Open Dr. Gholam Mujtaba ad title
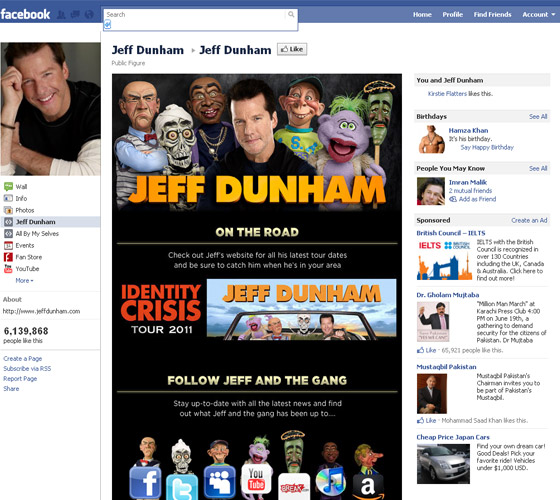The width and height of the screenshot is (560, 500). [448, 295]
